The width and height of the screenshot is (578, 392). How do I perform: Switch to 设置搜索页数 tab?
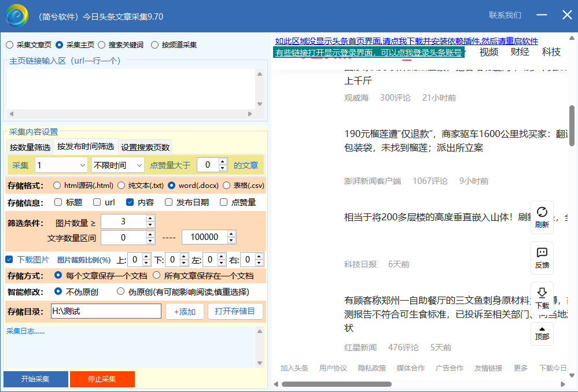pos(145,147)
